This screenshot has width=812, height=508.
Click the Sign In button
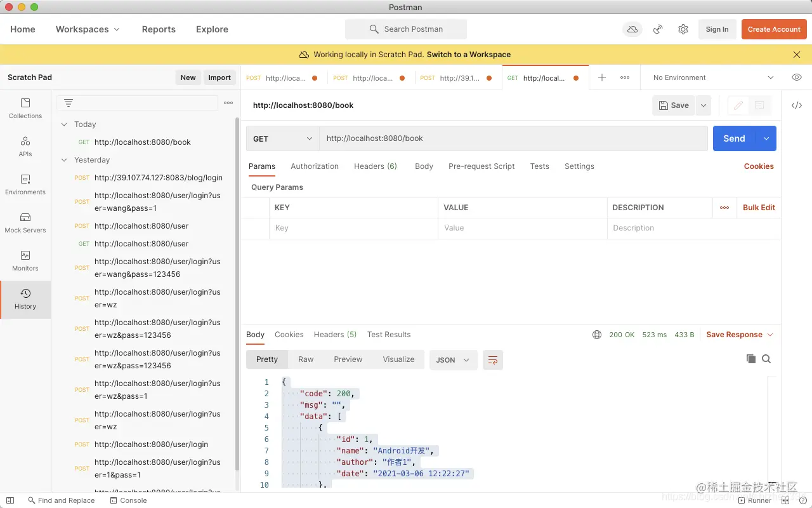click(x=717, y=29)
